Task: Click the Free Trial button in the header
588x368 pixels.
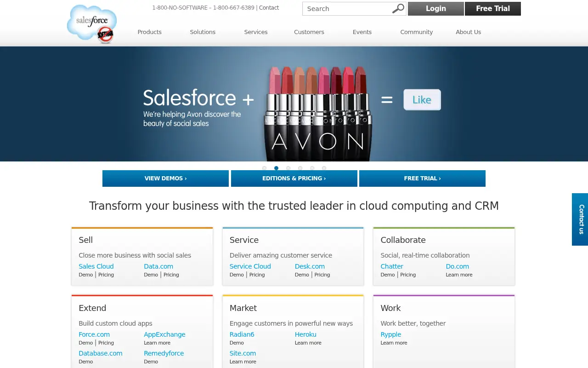Action: pos(493,9)
